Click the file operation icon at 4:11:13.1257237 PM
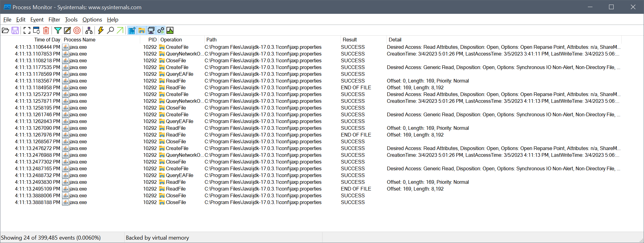Image resolution: width=644 pixels, height=243 pixels. tap(162, 94)
